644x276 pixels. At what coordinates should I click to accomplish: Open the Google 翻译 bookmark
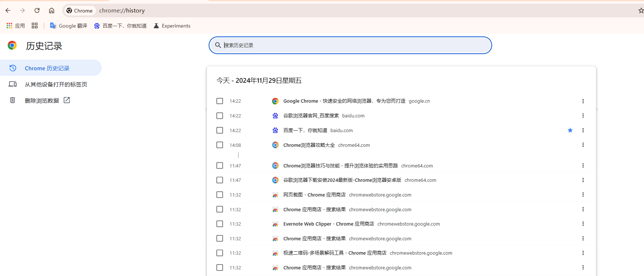(69, 26)
